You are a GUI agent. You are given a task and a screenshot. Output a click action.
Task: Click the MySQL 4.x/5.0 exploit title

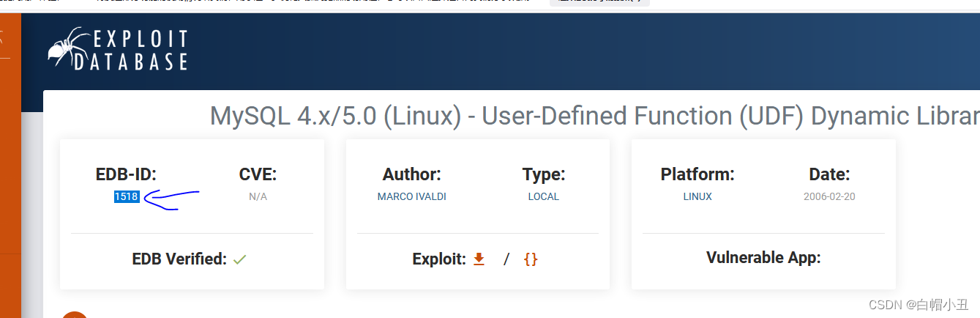point(594,117)
